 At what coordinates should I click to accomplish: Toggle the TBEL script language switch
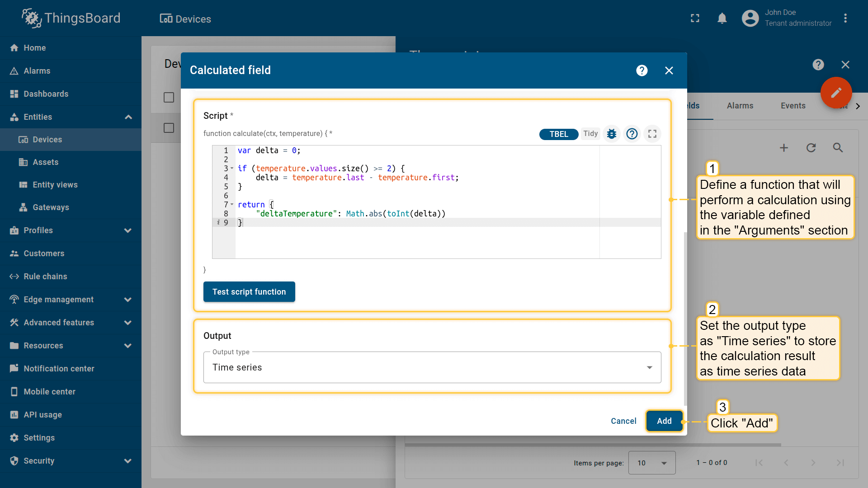pos(559,134)
